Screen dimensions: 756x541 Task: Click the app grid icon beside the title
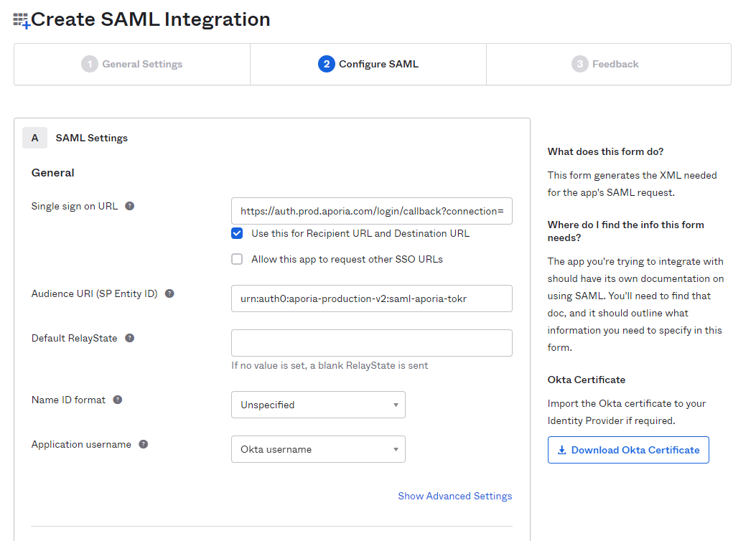tap(22, 20)
